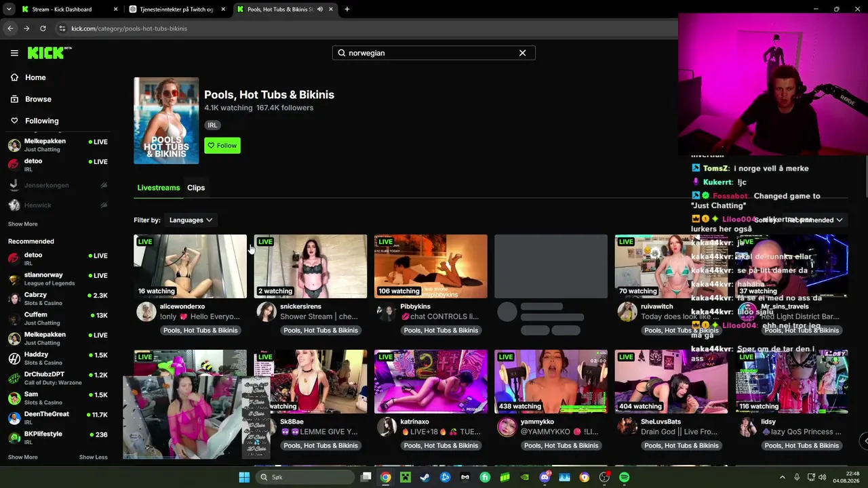Open Henwick offline channel in Following

(58, 205)
